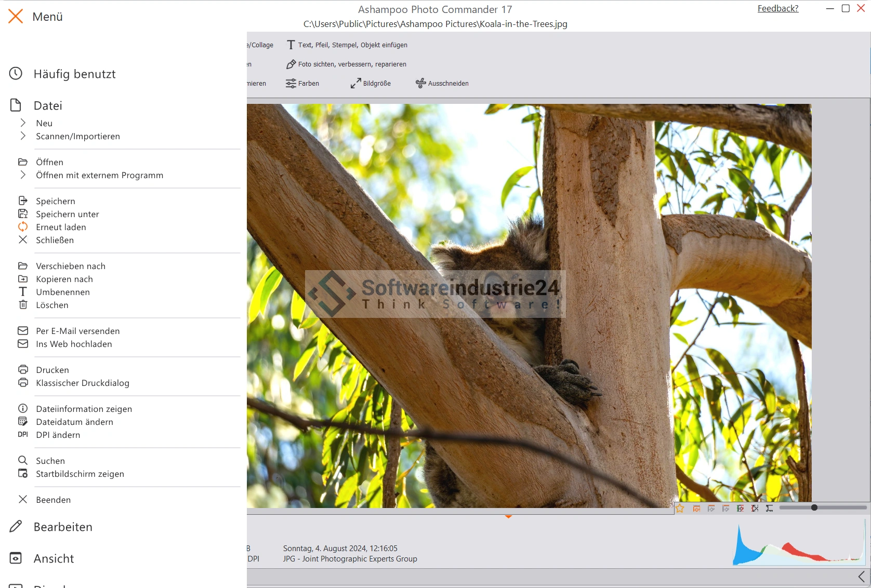Click the Löschen trash icon

tap(23, 304)
